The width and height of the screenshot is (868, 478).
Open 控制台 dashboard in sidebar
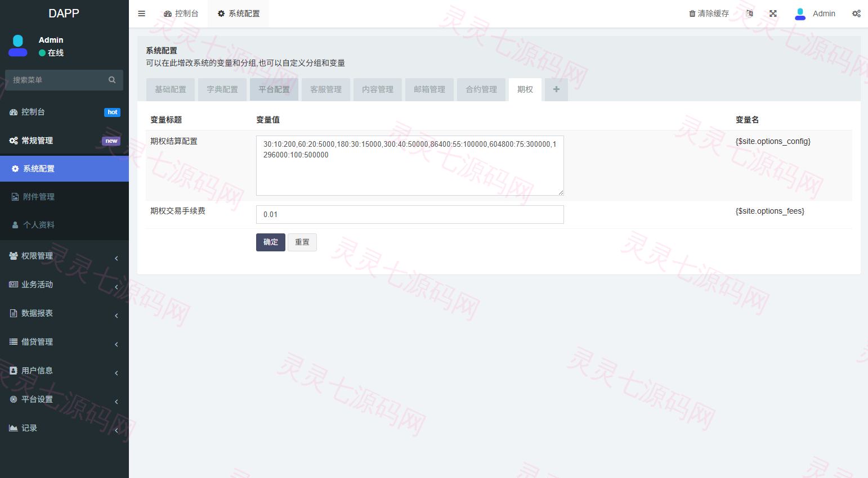click(x=64, y=112)
